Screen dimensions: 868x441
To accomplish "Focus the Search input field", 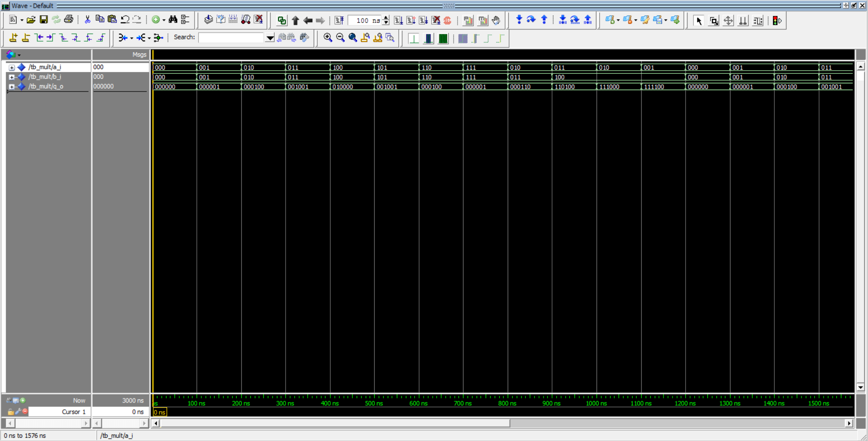I will [231, 38].
